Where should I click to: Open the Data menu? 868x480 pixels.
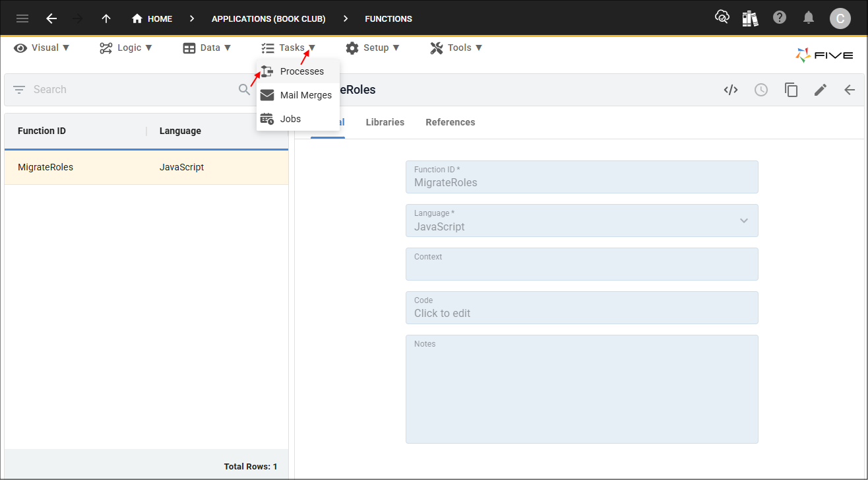click(207, 48)
